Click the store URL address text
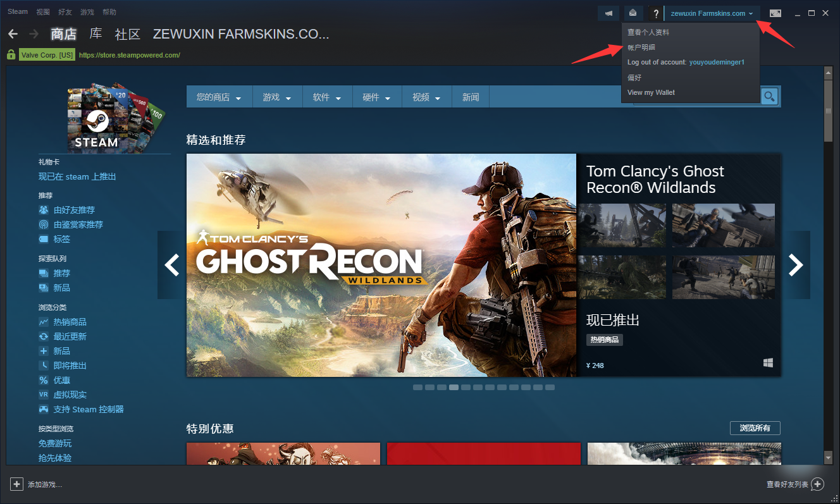The height and width of the screenshot is (504, 840). coord(130,55)
